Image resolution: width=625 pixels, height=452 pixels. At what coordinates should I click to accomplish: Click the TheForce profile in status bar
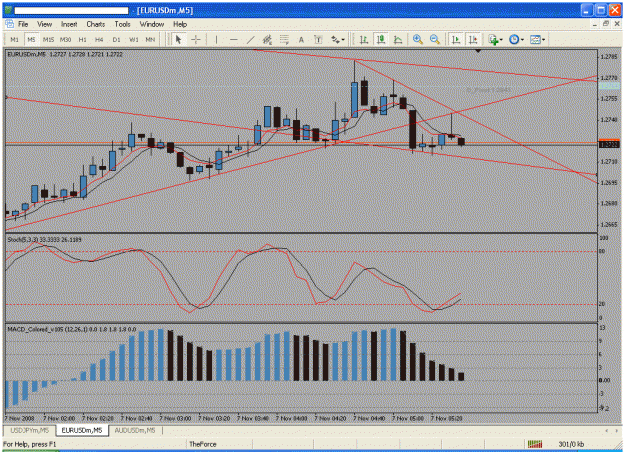(202, 444)
